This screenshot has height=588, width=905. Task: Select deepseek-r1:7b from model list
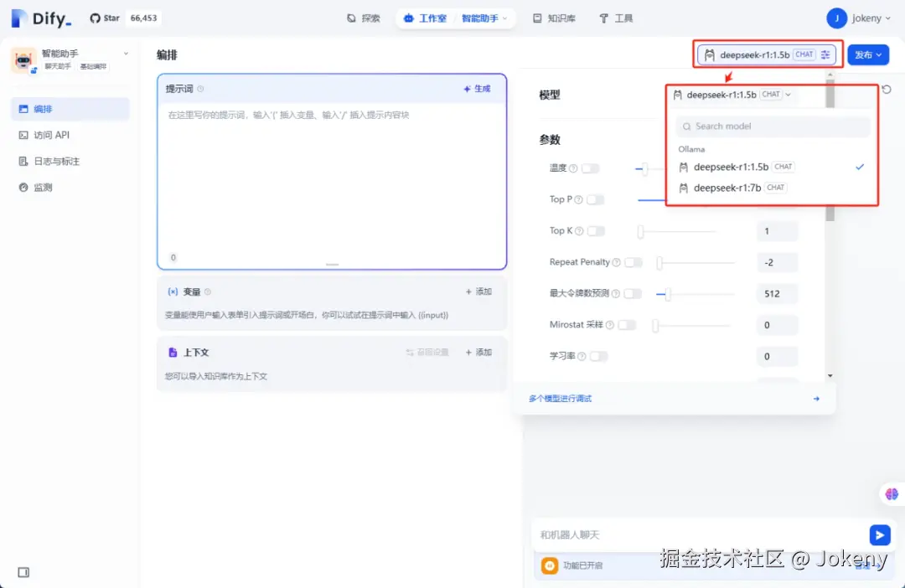pos(773,188)
